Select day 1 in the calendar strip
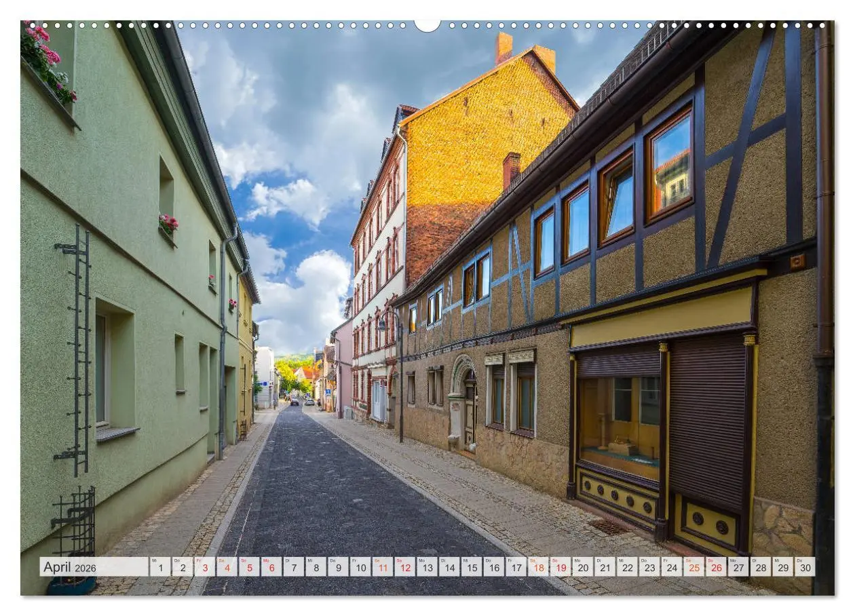The height and width of the screenshot is (616, 855). (x=160, y=567)
